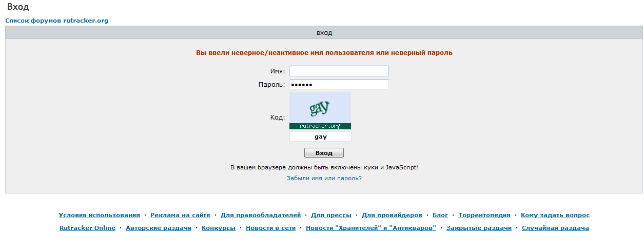Open the 'Торрентопедия' link
This screenshot has height=252, width=644.
484,215
